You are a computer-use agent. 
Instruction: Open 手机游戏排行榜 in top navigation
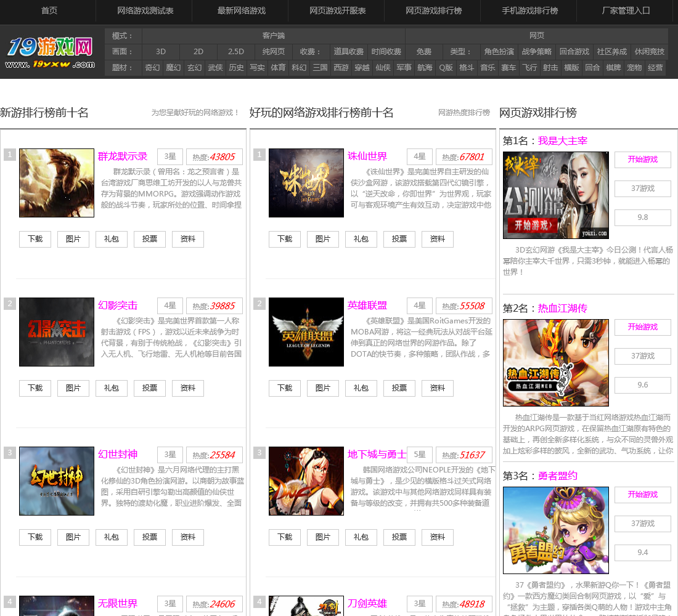[x=529, y=11]
